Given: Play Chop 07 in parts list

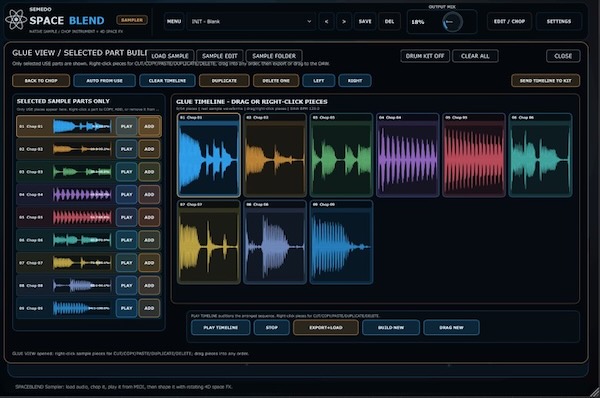Looking at the screenshot, I should click(126, 263).
